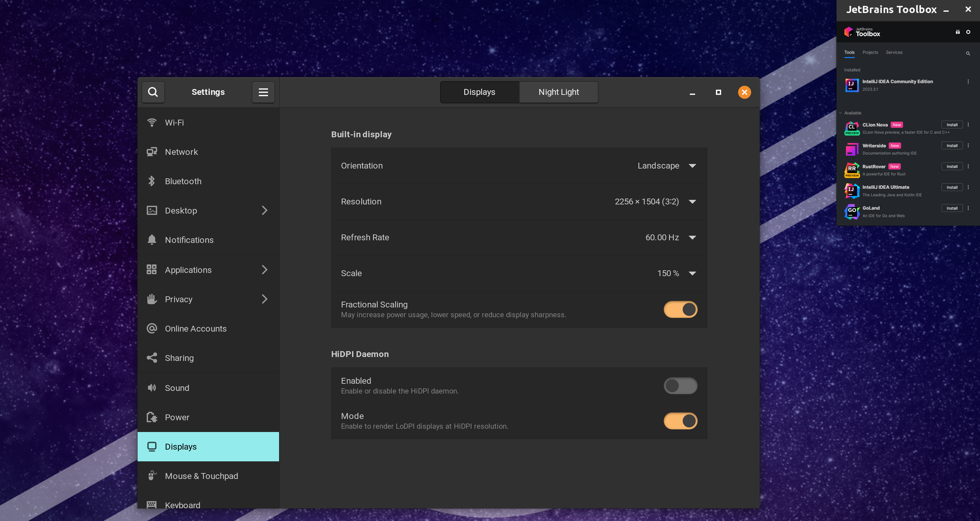Click the Settings search magnifier icon
The image size is (980, 521).
[x=153, y=92]
